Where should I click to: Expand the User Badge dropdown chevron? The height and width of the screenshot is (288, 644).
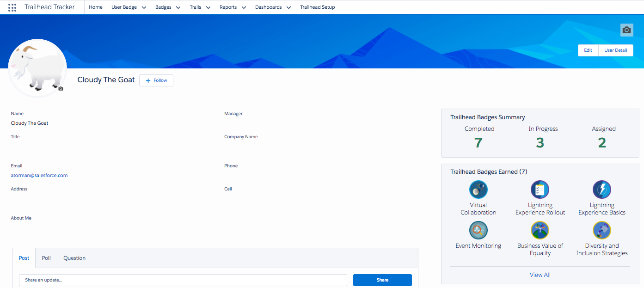tap(144, 7)
